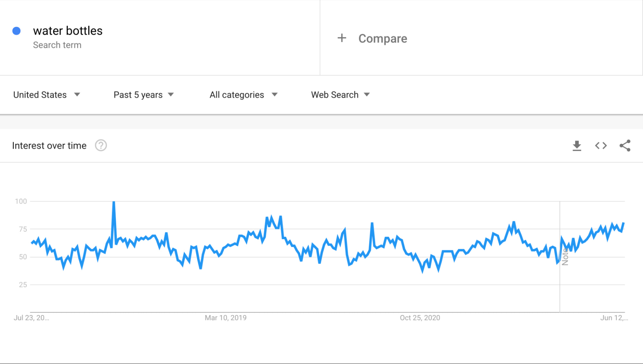
Task: Open the Web Search type dropdown
Action: tap(340, 95)
